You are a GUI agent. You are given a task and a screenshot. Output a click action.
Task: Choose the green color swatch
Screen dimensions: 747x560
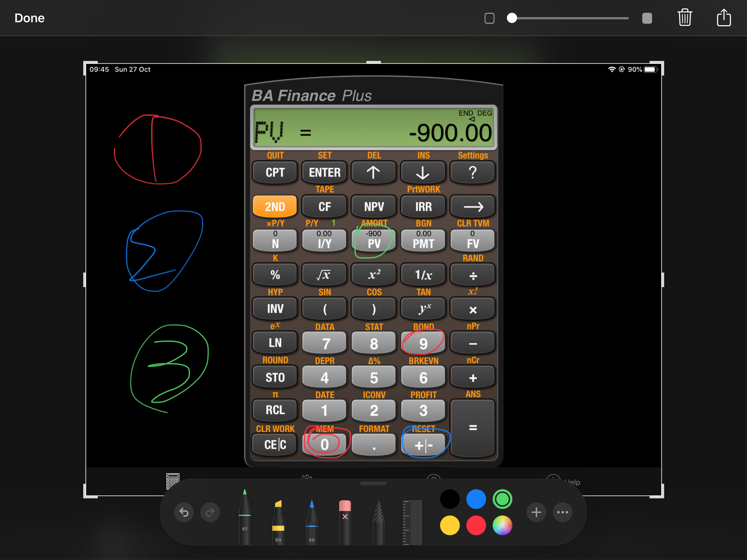(502, 499)
